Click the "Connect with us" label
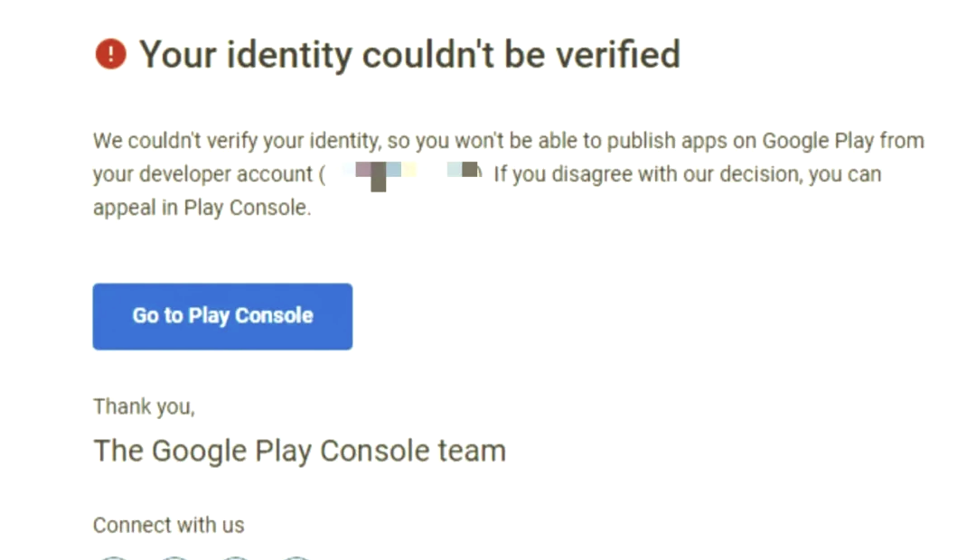This screenshot has height=560, width=976. coord(169,525)
